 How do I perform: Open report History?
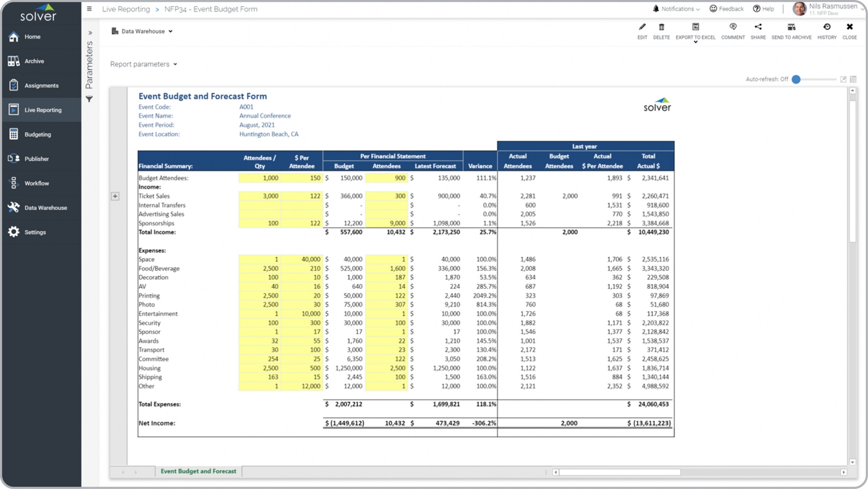(827, 27)
